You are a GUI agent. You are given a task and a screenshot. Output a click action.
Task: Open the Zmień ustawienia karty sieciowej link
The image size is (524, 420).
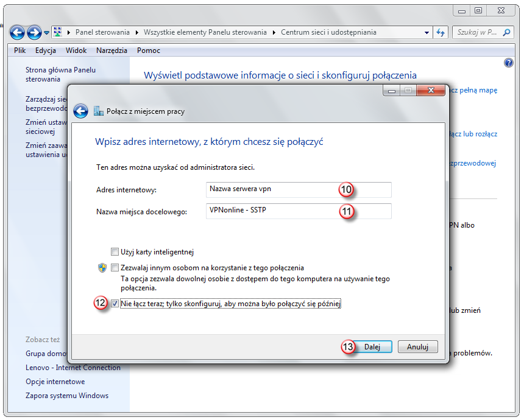[46, 127]
